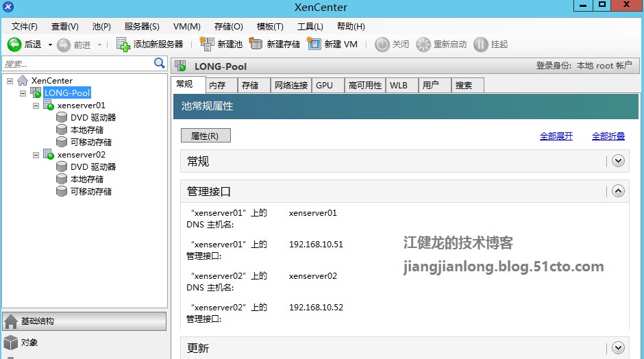The width and height of the screenshot is (644, 359).
Task: Select 可移动存储 icon under xenserver01
Action: tap(62, 142)
